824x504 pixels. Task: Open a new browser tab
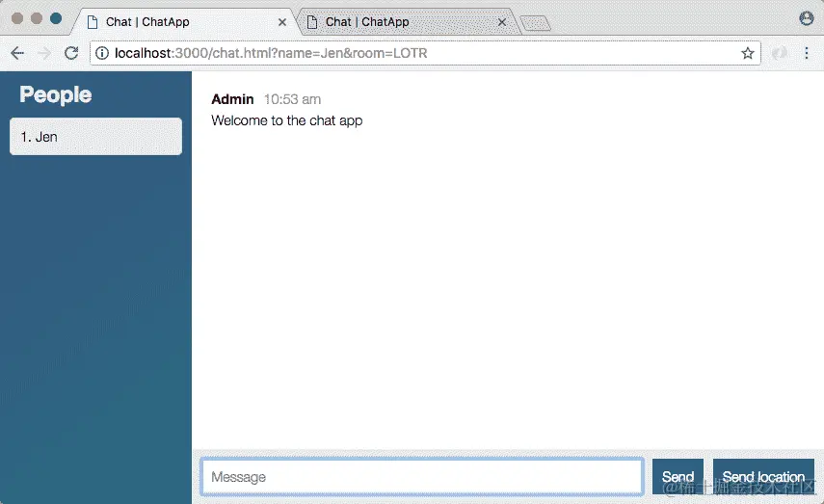pyautogui.click(x=535, y=23)
